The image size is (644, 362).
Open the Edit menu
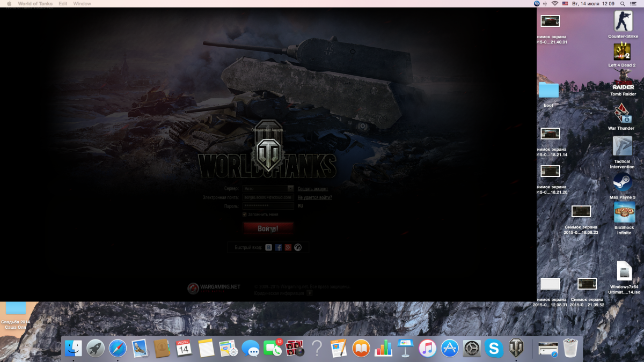tap(63, 4)
